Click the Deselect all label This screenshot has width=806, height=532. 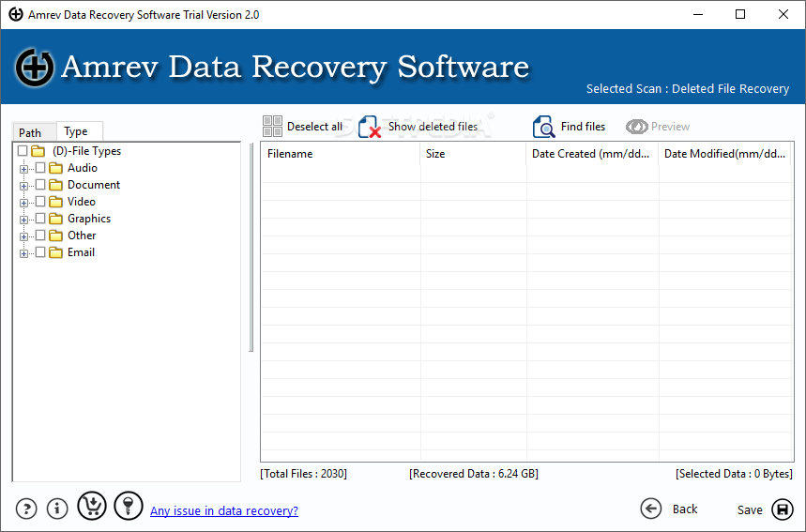(314, 127)
